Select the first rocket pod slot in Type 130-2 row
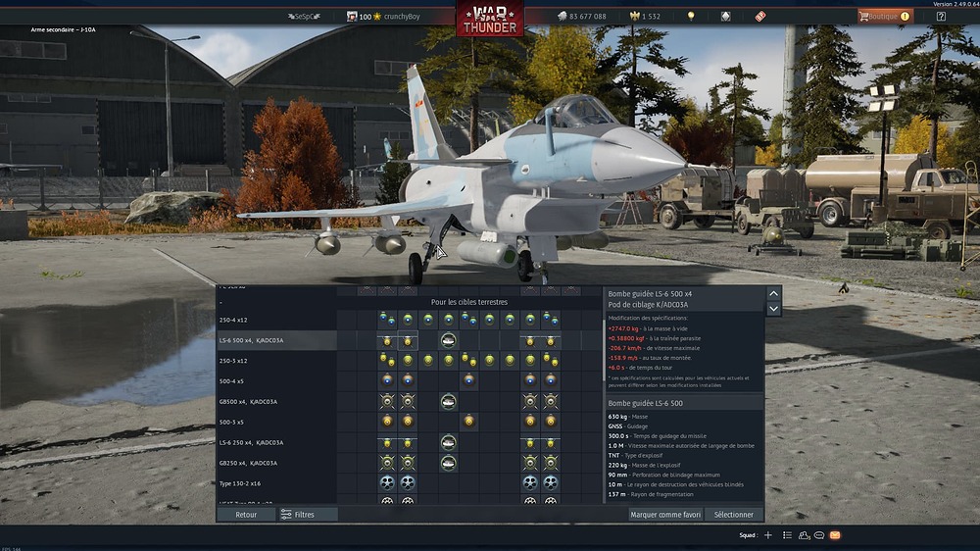Image resolution: width=980 pixels, height=551 pixels. pyautogui.click(x=387, y=482)
